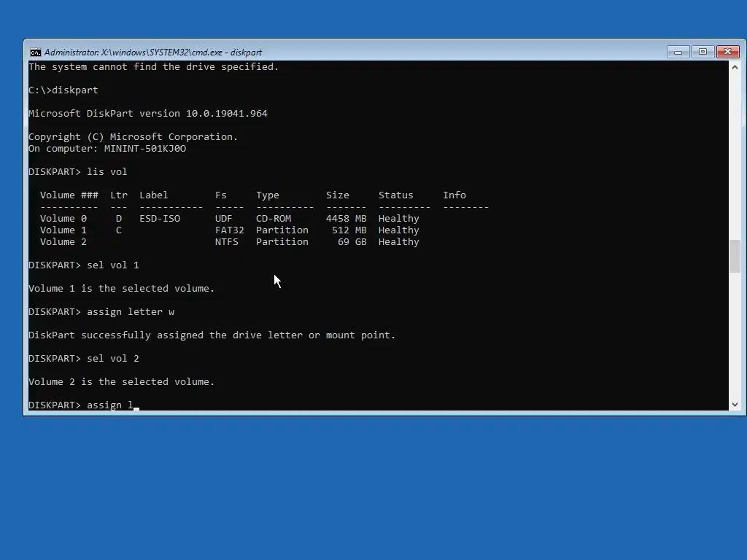This screenshot has width=747, height=560.
Task: Click the 'assign letter w' command line
Action: pos(101,312)
